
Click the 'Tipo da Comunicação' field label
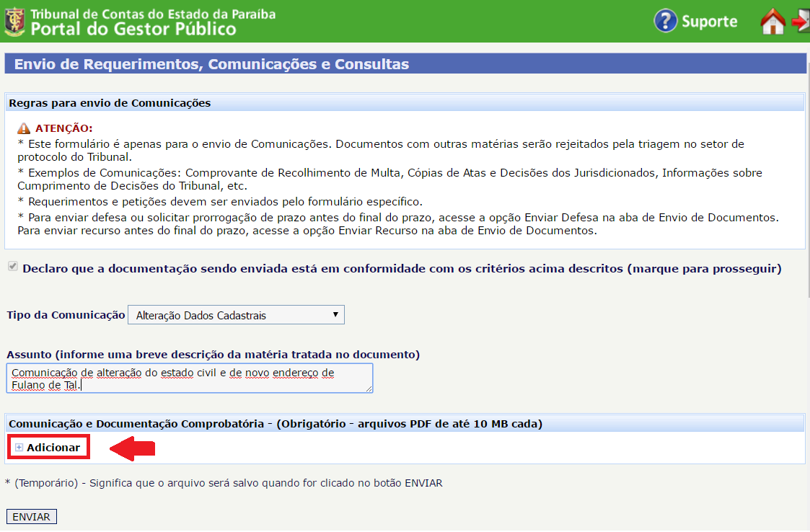(65, 315)
